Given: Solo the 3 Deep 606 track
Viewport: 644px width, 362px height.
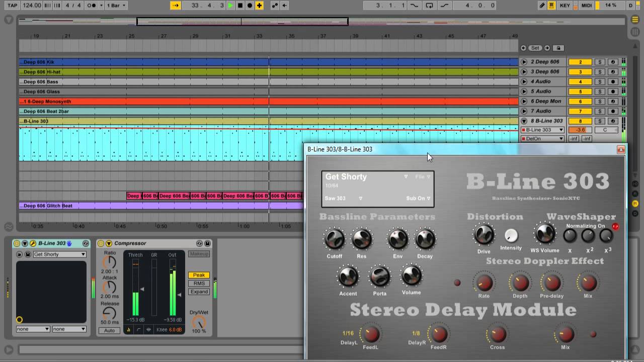Looking at the screenshot, I should [599, 72].
